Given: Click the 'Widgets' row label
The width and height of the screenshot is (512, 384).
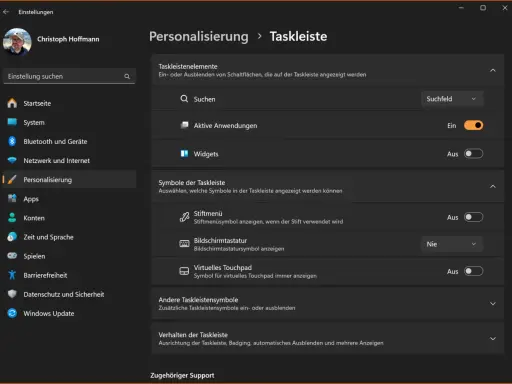Looking at the screenshot, I should [x=206, y=154].
